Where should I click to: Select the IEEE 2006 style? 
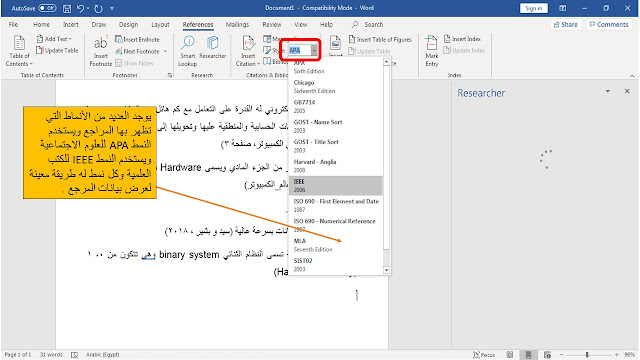[x=336, y=186]
